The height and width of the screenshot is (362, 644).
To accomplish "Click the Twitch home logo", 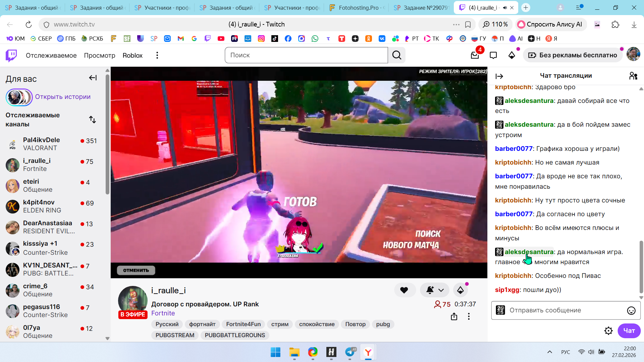I will [11, 55].
